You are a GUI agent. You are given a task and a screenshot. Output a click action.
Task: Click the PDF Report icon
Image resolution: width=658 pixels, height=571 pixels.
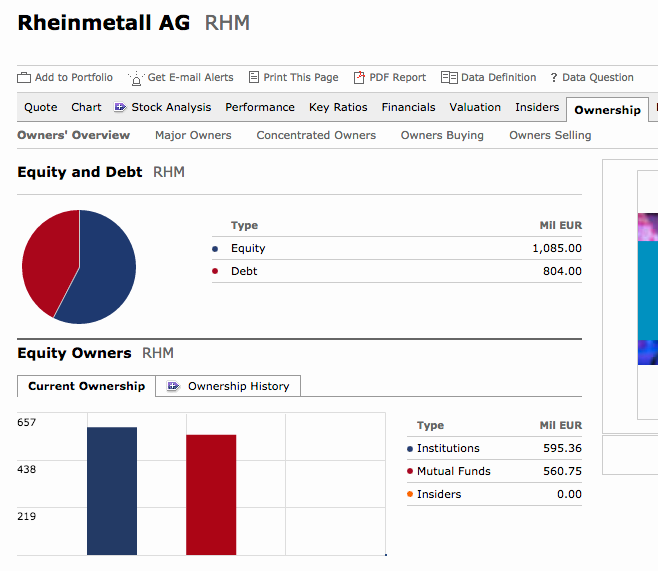coord(359,77)
